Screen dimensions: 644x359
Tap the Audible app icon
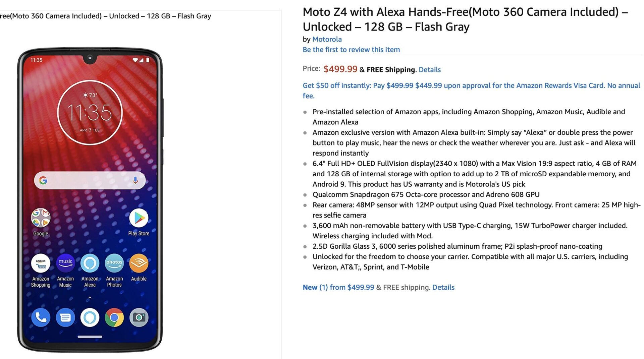pyautogui.click(x=139, y=263)
